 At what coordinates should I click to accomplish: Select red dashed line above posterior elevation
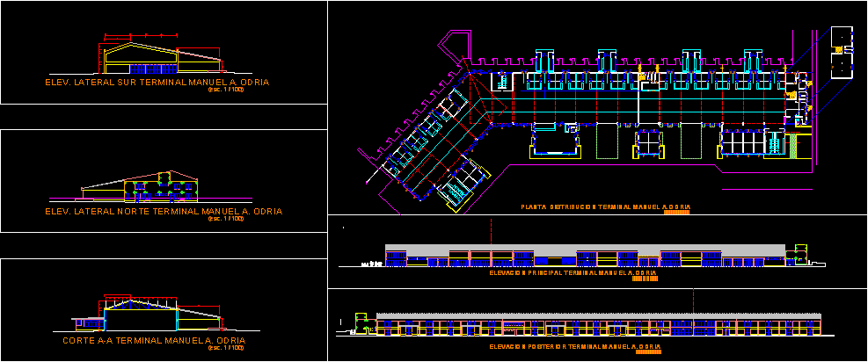tap(693, 300)
